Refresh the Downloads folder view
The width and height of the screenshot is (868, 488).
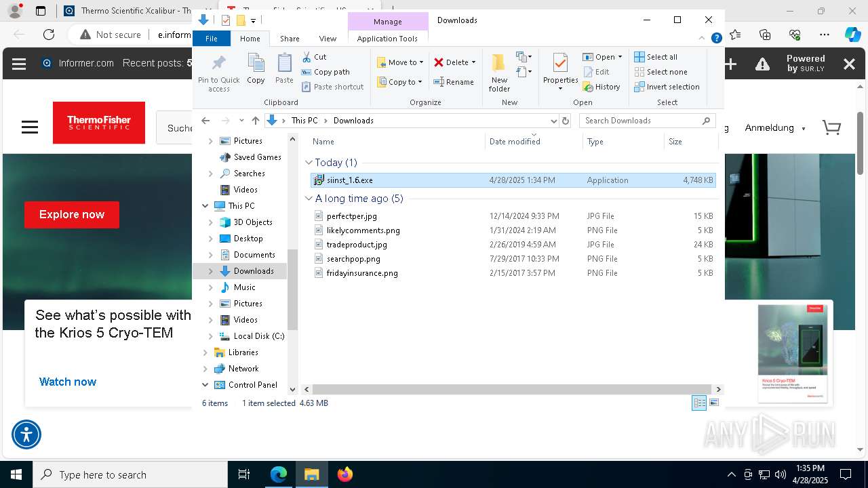[x=566, y=121]
